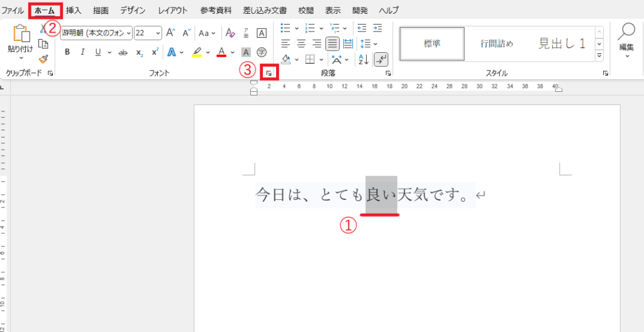Click the Sort A-Z icon
This screenshot has width=644, height=332.
pos(364,60)
